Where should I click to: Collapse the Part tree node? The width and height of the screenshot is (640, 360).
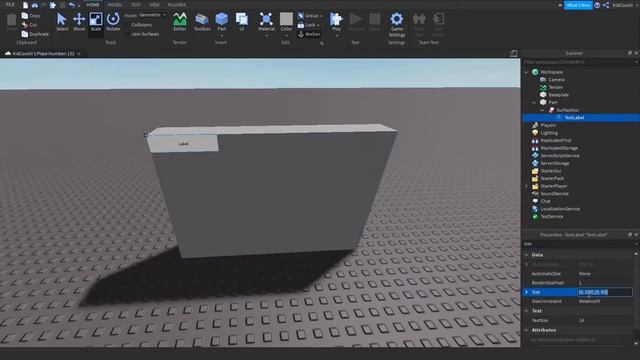[x=534, y=102]
